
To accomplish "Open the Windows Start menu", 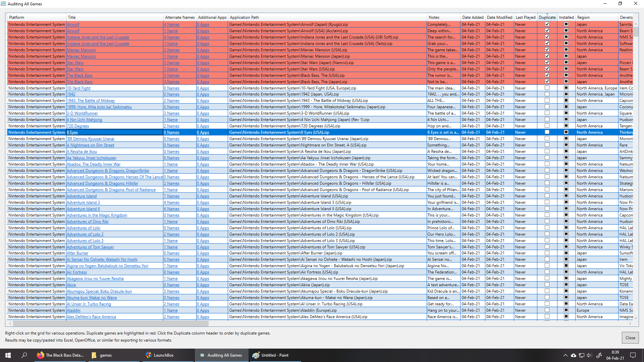I will pos(8,355).
